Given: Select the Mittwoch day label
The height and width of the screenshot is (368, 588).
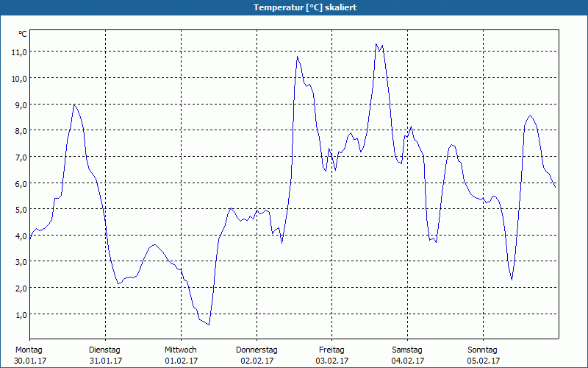Looking at the screenshot, I should click(180, 350).
